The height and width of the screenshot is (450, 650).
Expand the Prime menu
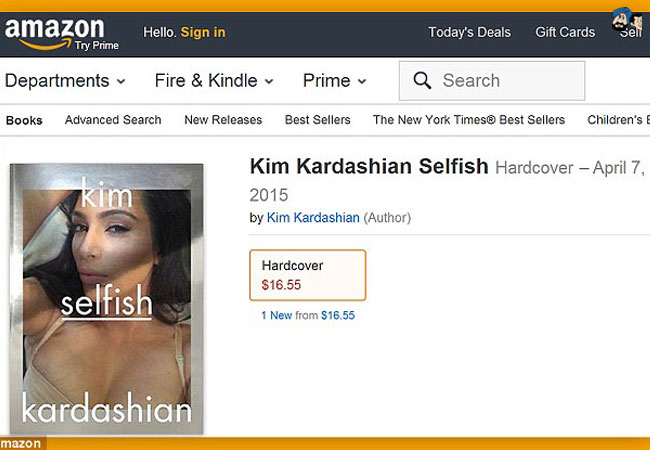coord(335,81)
